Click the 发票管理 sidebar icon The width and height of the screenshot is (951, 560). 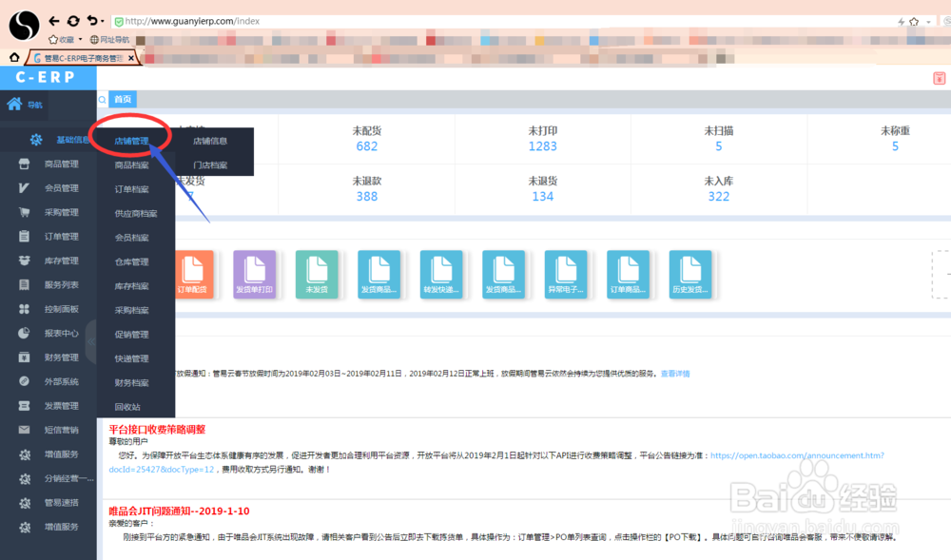[25, 405]
